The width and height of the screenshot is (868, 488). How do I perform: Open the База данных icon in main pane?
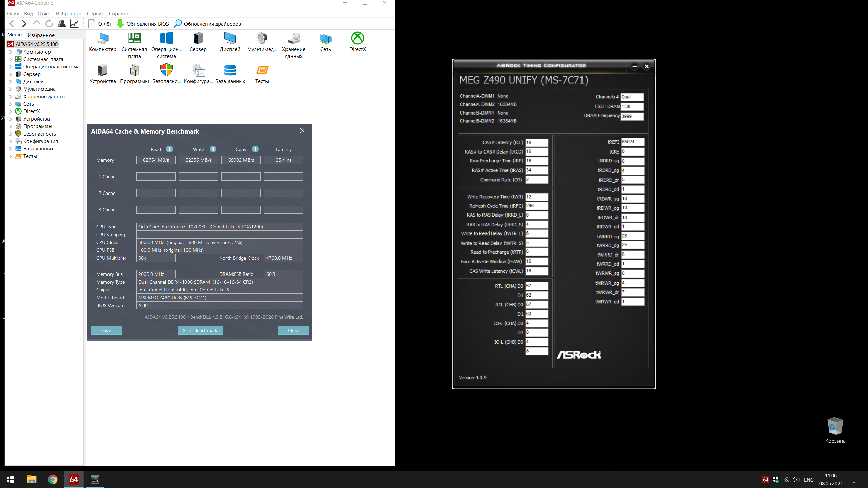coord(230,70)
